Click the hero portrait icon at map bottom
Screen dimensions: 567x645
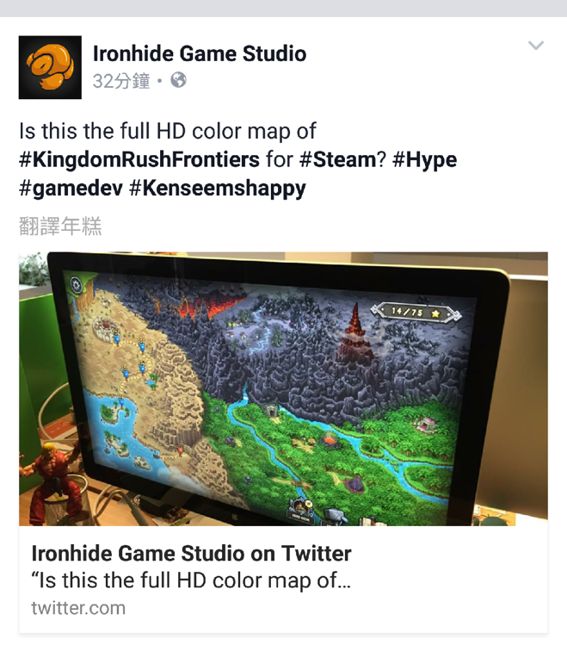(302, 509)
